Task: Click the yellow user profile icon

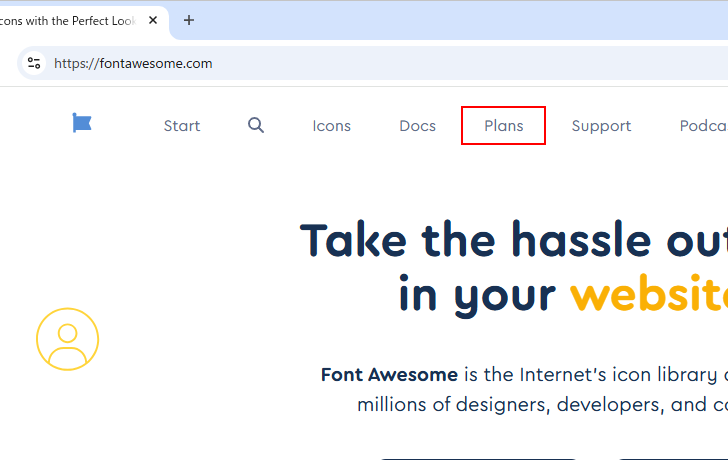Action: 68,339
